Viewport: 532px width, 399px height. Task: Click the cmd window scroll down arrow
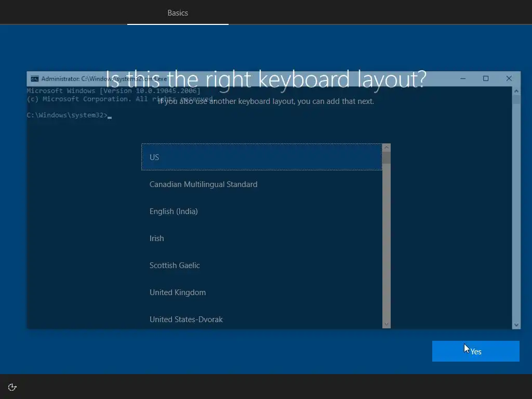coord(516,325)
